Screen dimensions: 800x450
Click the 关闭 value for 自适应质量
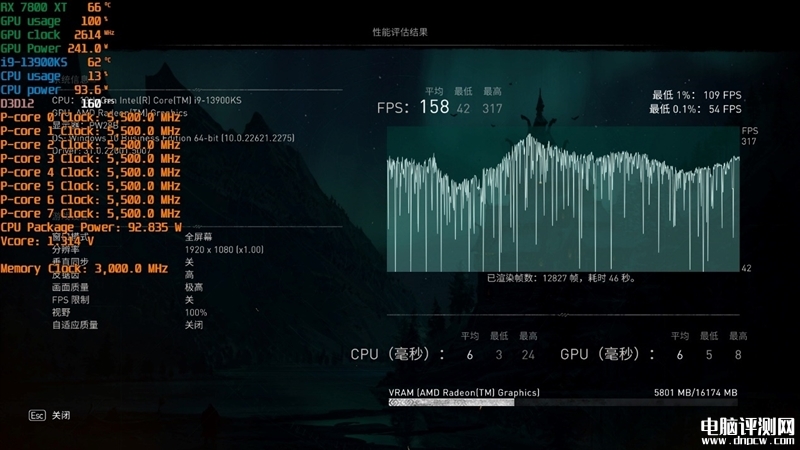tap(194, 325)
